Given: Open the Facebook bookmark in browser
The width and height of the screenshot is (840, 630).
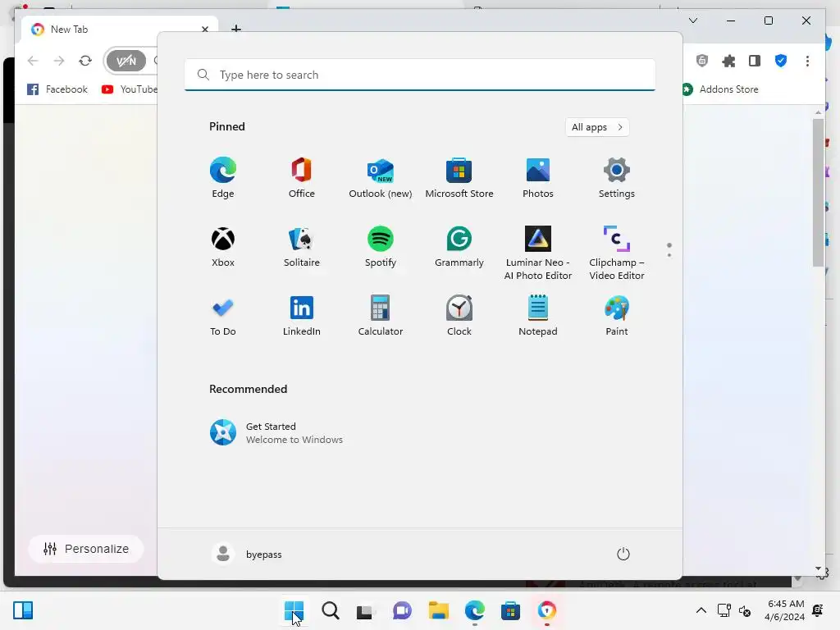Looking at the screenshot, I should click(x=57, y=89).
